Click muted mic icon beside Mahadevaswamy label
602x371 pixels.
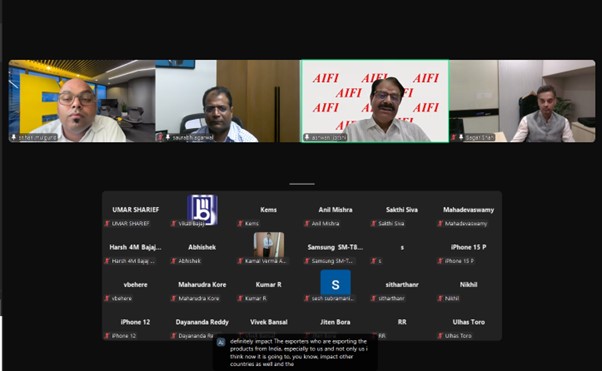440,224
